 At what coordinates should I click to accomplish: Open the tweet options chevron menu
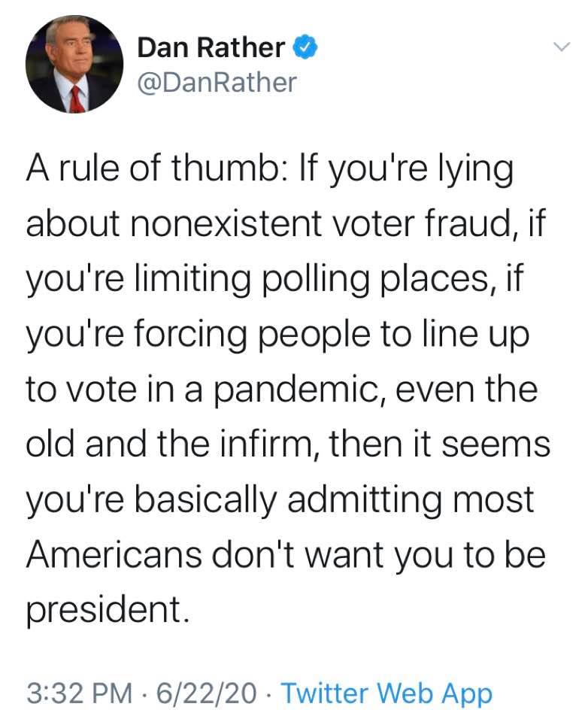tap(561, 47)
